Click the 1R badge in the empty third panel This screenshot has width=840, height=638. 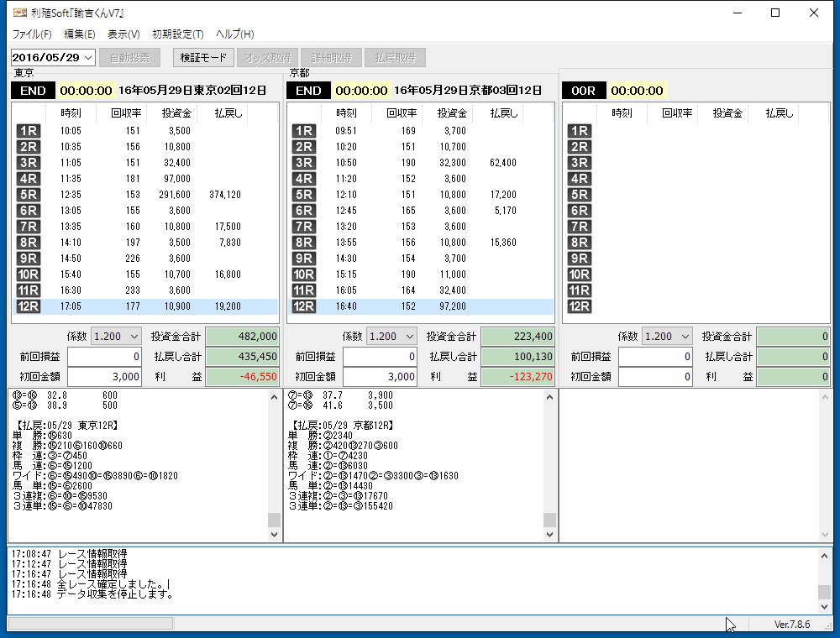pos(579,131)
